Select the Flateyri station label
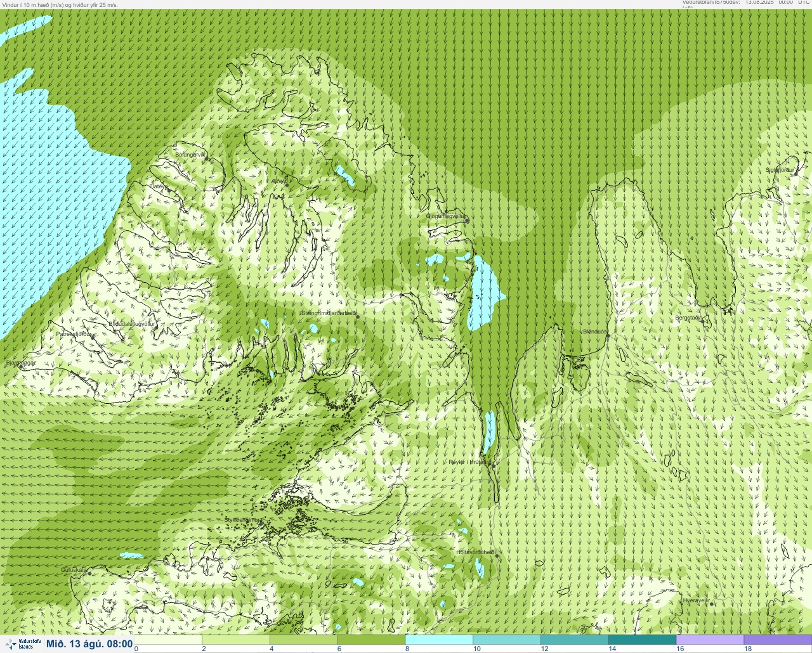The image size is (812, 653). click(x=159, y=186)
